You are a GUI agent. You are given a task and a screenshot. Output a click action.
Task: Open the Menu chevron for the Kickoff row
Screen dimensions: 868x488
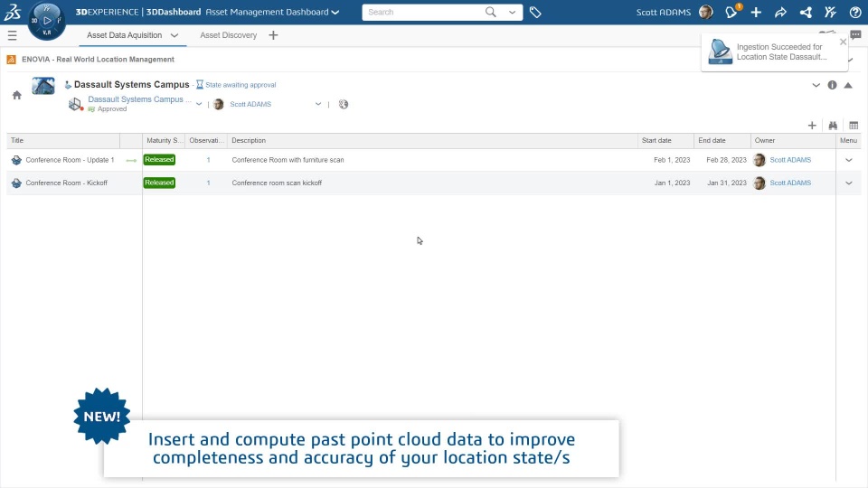tap(849, 183)
